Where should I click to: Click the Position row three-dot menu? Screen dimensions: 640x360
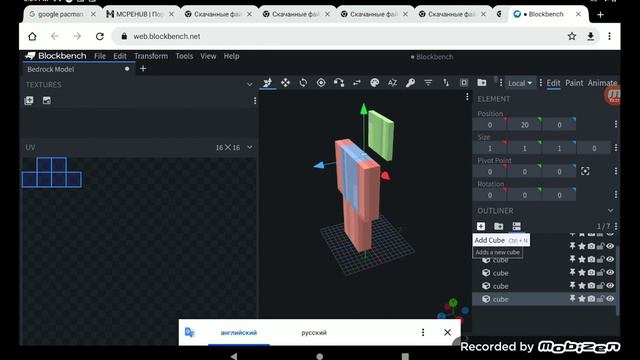(616, 124)
